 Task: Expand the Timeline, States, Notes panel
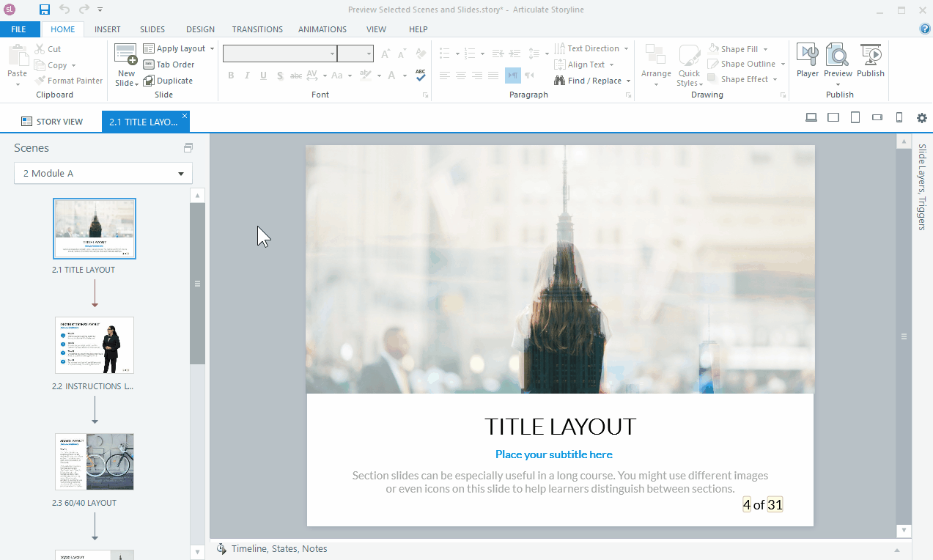pos(897,550)
